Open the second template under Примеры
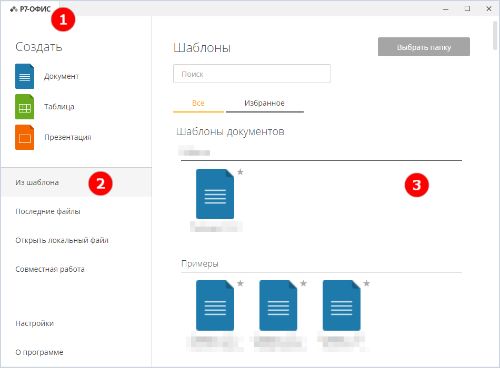This screenshot has height=368, width=500. pos(278,305)
